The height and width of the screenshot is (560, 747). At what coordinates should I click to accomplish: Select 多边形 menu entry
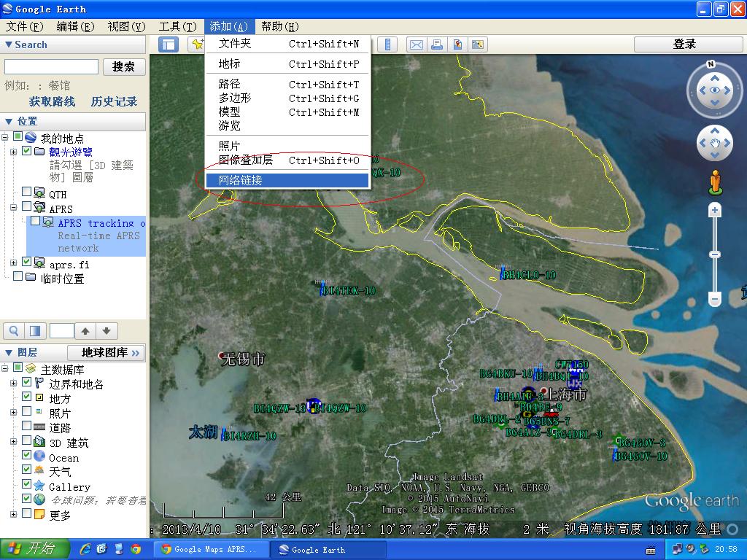[x=287, y=98]
